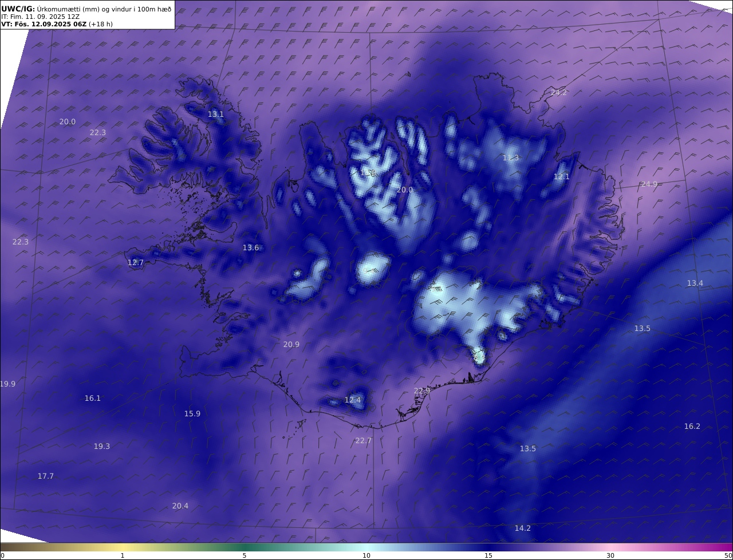Click the 12.4 value near south coast
Viewport: 733px width, 560px height.
(x=353, y=400)
